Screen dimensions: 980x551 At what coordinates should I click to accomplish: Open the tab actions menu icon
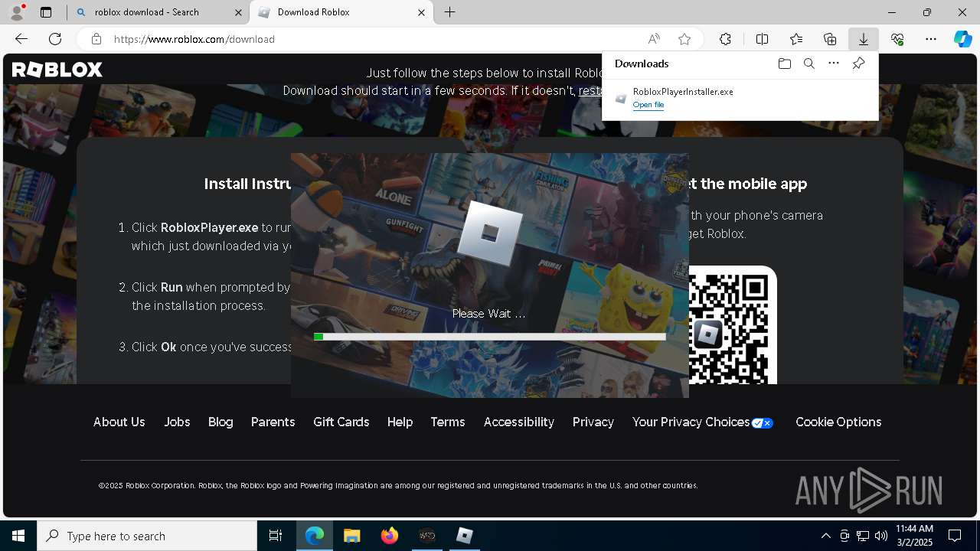click(46, 12)
